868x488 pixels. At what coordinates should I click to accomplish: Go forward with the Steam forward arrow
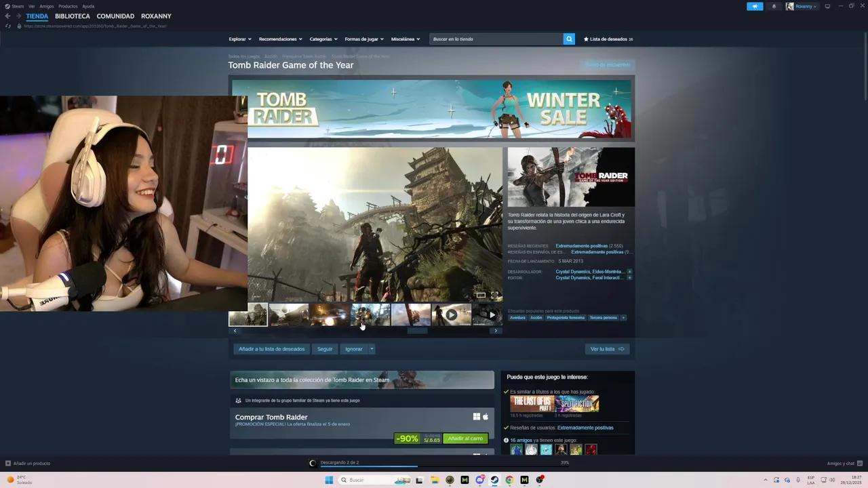(x=18, y=16)
